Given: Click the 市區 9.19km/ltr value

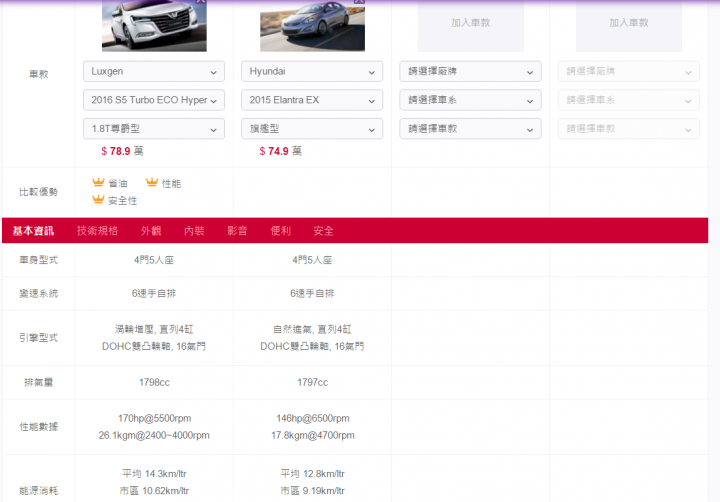Looking at the screenshot, I should (x=313, y=491).
